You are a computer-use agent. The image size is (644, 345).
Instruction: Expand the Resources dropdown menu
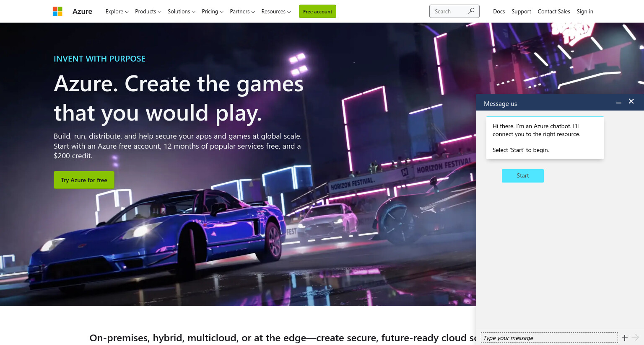pos(276,11)
